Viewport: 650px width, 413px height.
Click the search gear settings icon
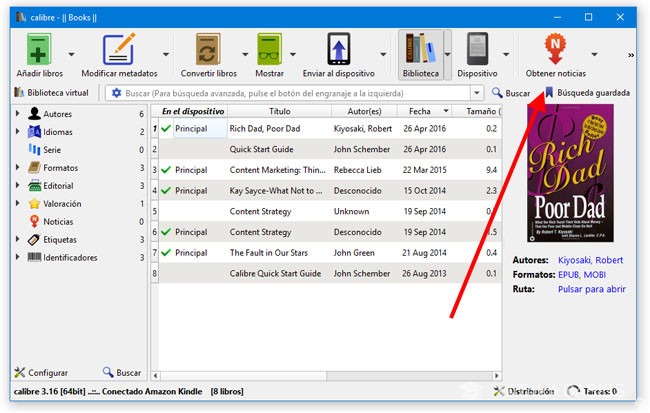click(116, 93)
